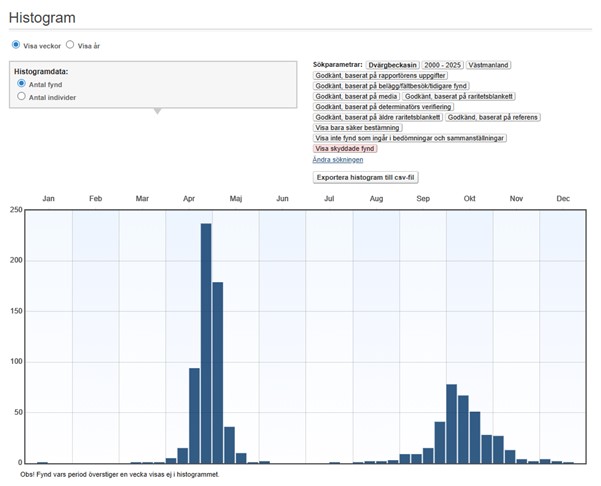Viewport: 601px width, 486px height.
Task: Click 'Godkänt, baserat på rapportörens uppgifter' tag
Action: pos(381,76)
